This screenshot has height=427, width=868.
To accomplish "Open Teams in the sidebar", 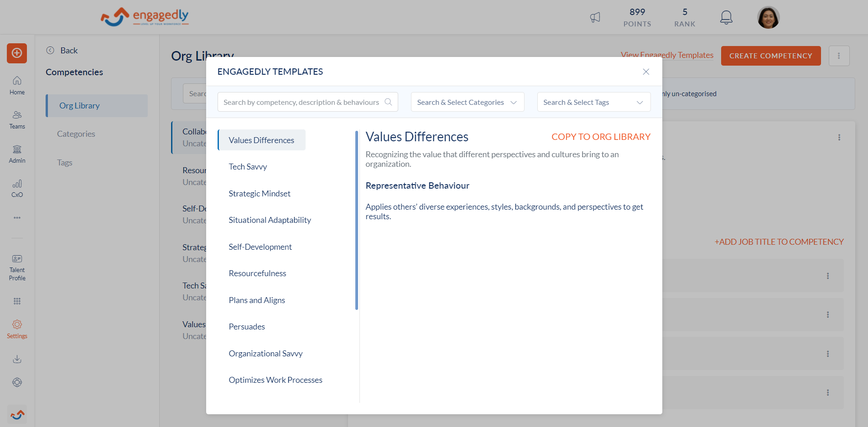I will (x=17, y=120).
